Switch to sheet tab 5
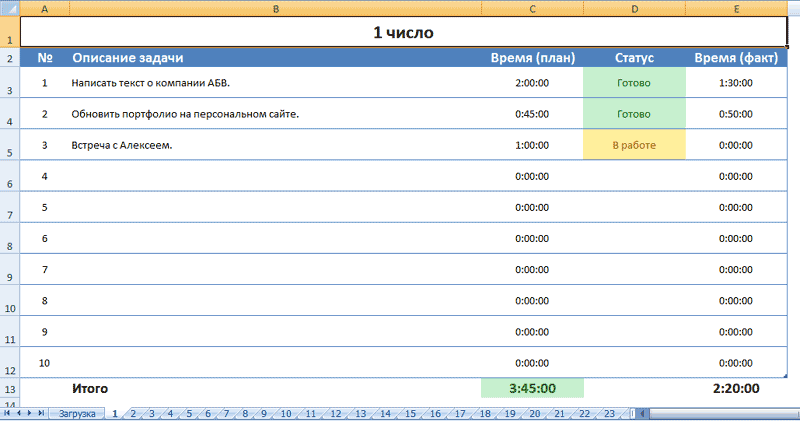 (x=188, y=413)
